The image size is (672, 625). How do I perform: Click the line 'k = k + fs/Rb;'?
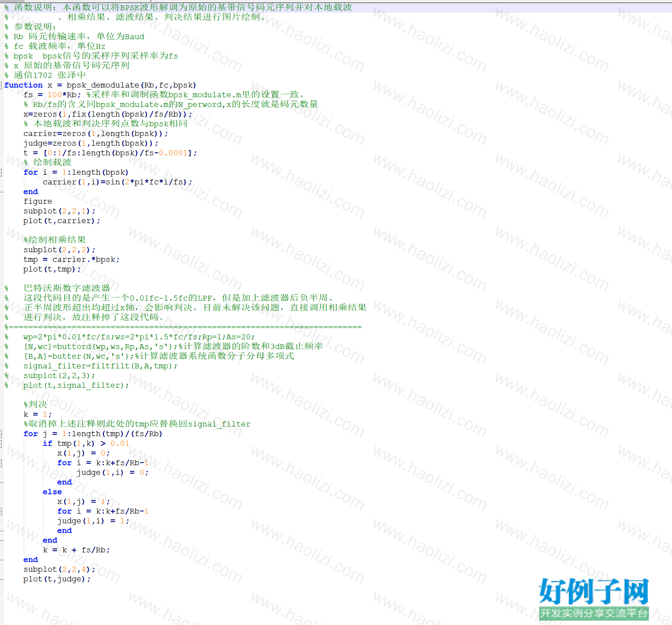[77, 550]
